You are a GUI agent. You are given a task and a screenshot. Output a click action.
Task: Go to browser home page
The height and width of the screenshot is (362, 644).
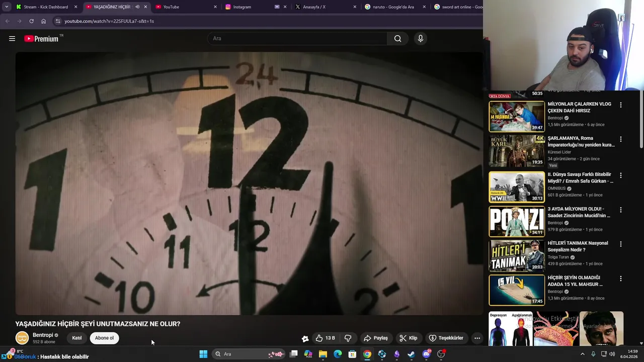[43, 21]
